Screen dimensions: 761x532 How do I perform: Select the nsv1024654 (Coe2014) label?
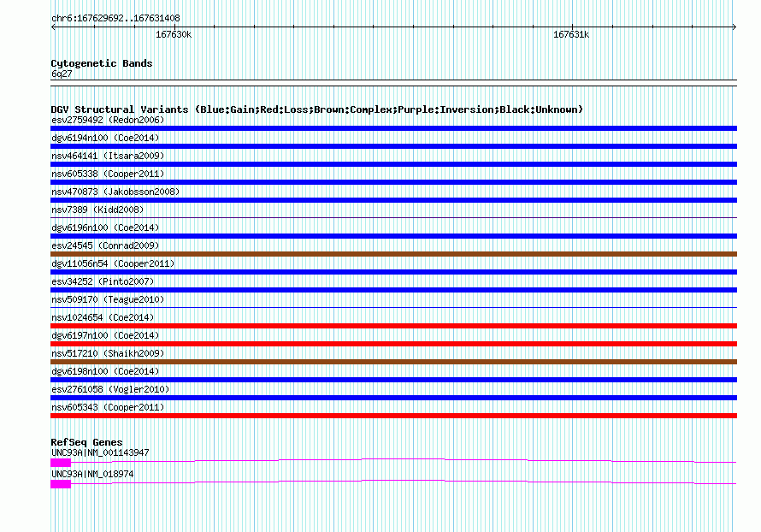coord(103,317)
